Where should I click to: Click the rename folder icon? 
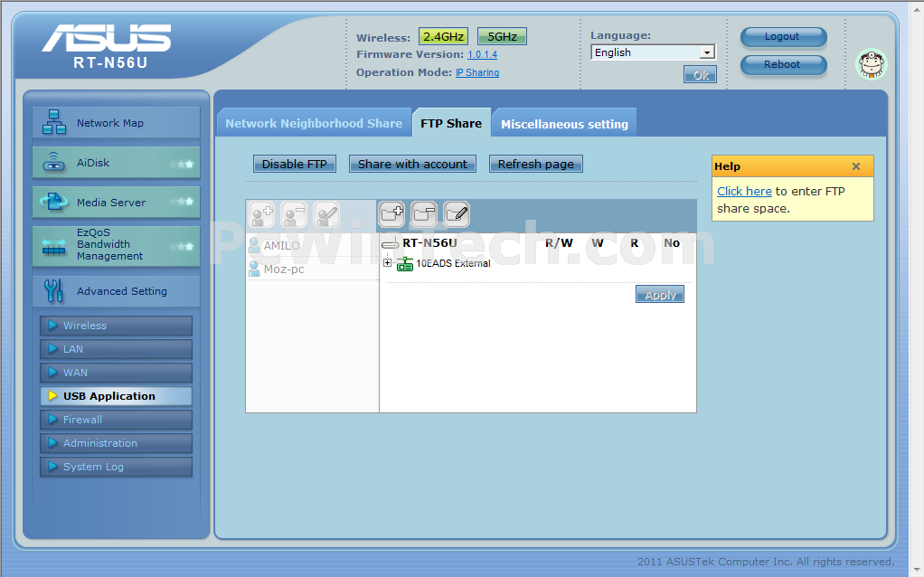click(x=457, y=214)
